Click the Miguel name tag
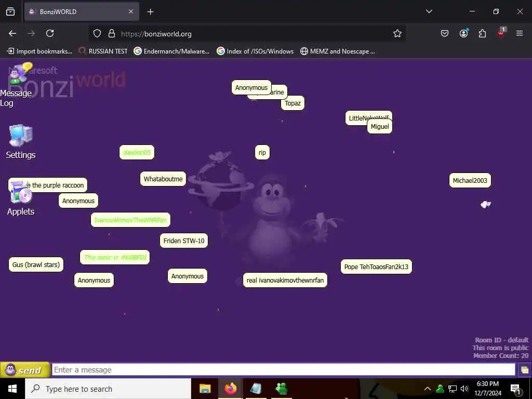This screenshot has width=532, height=399. 380,127
